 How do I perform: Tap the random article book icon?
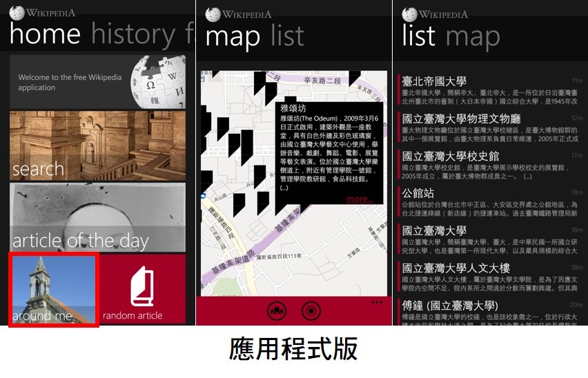(141, 286)
